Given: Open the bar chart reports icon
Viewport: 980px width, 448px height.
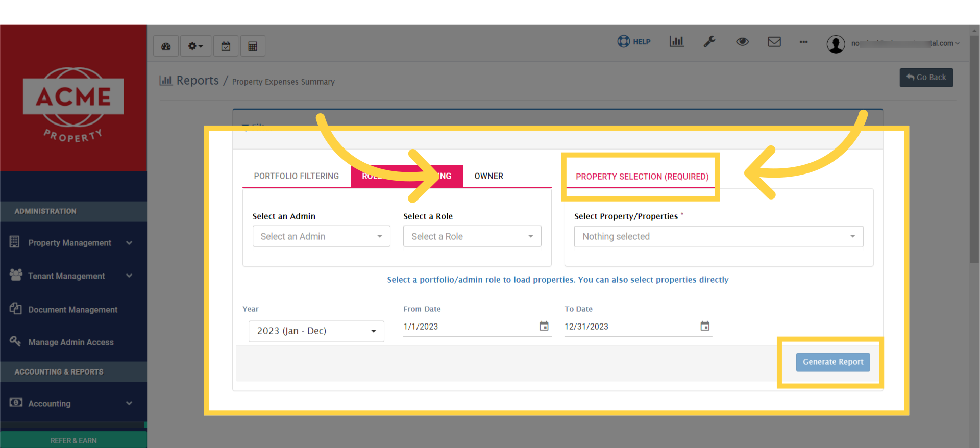Looking at the screenshot, I should pyautogui.click(x=677, y=41).
